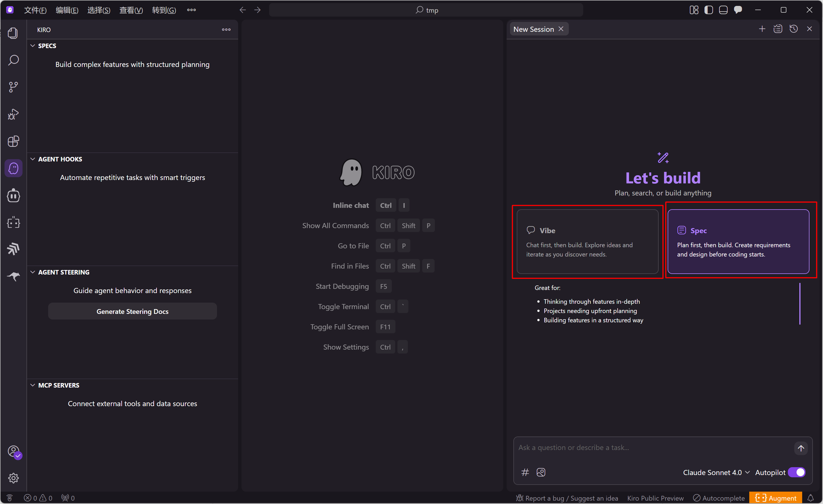823x504 pixels.
Task: Click Generate Steering Docs button
Action: [132, 311]
